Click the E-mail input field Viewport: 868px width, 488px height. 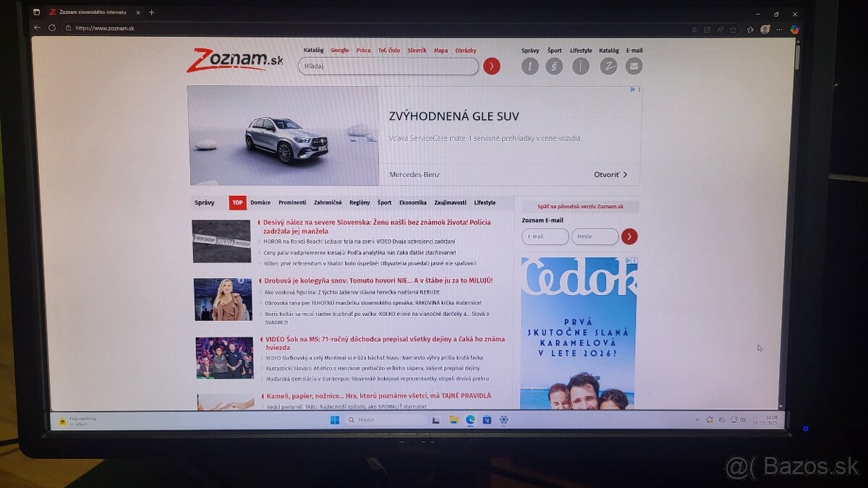tap(544, 236)
